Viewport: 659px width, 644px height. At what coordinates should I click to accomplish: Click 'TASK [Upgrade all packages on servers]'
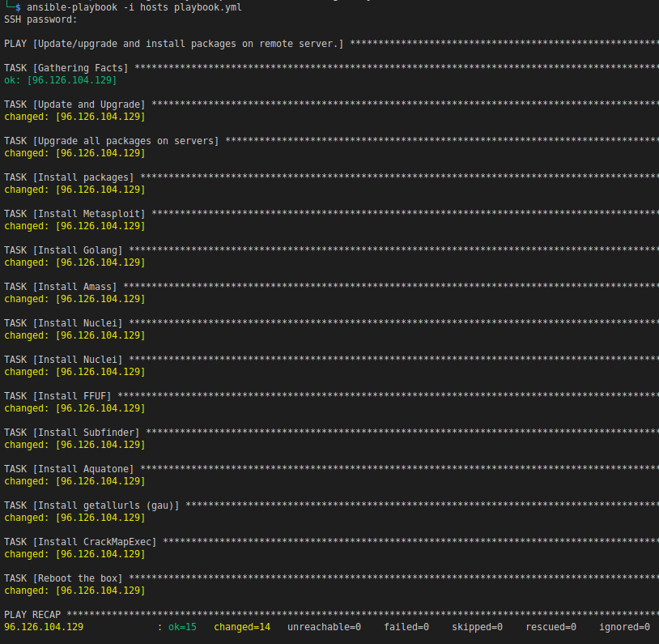[112, 141]
